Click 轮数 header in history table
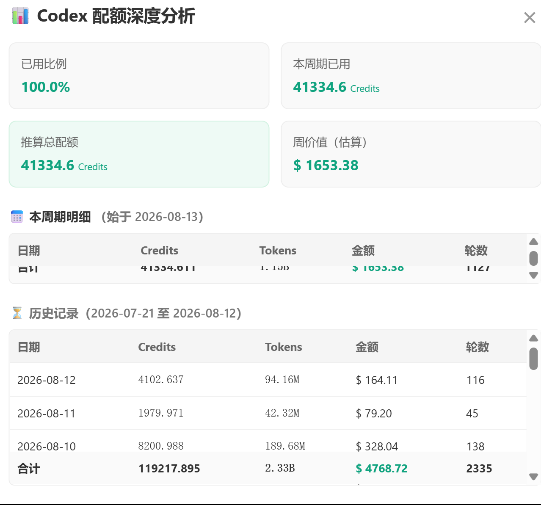 pos(477,347)
